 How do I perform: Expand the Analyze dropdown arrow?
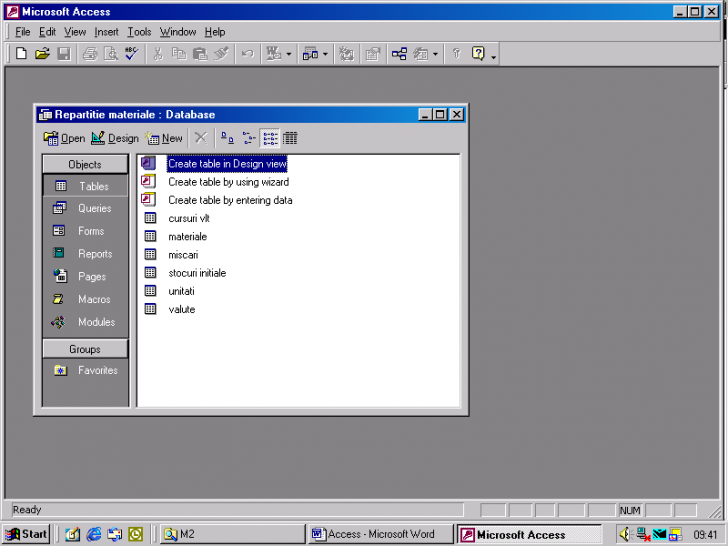pyautogui.click(x=325, y=54)
